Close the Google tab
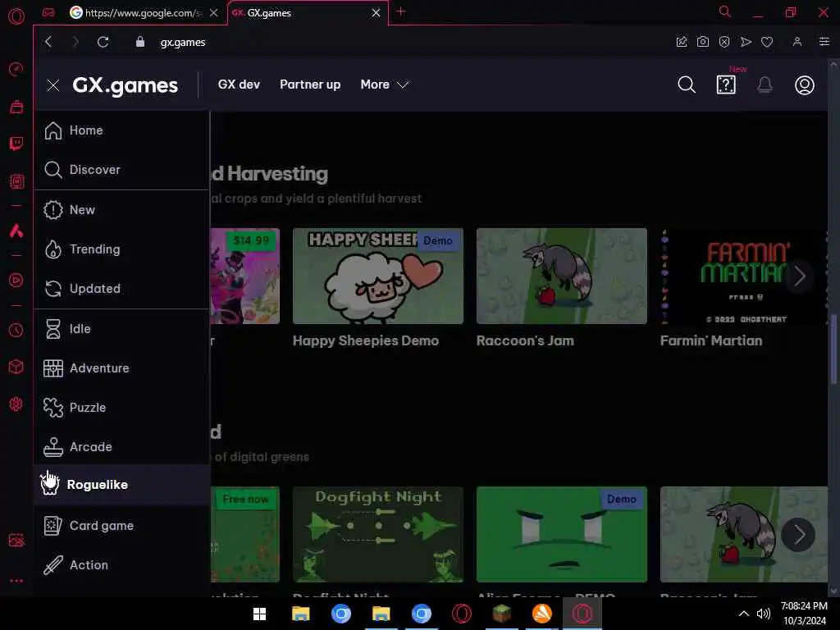Image resolution: width=840 pixels, height=630 pixels. point(214,12)
